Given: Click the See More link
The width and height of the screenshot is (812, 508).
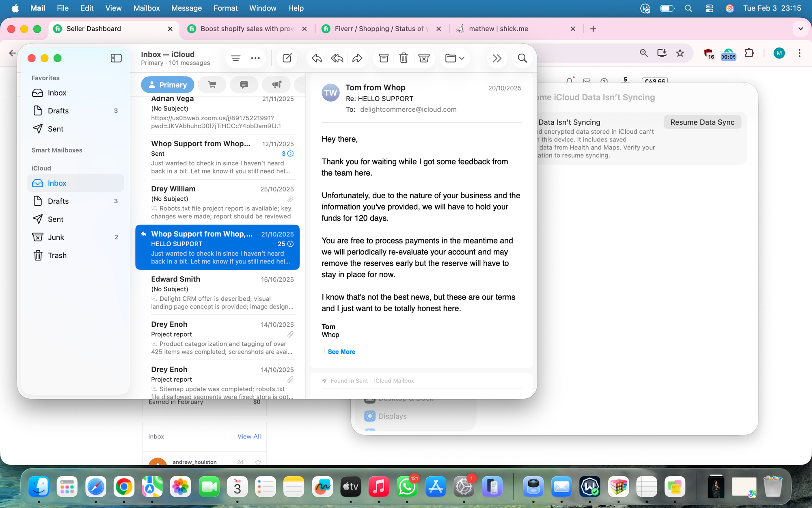Looking at the screenshot, I should pyautogui.click(x=341, y=352).
